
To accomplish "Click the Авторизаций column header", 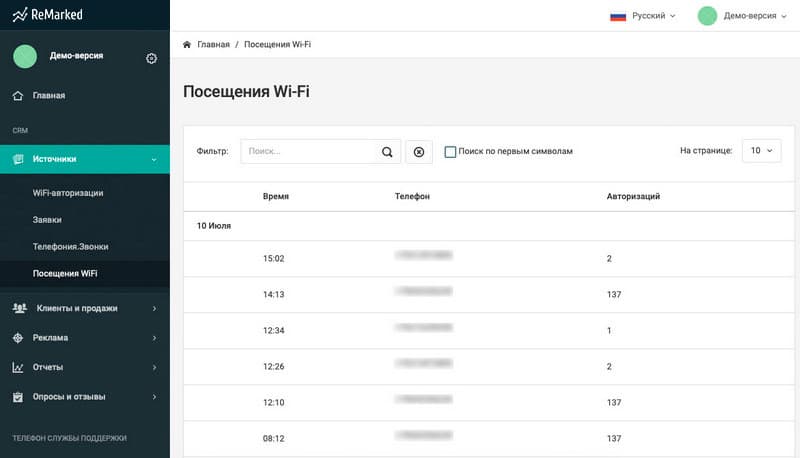I will tap(633, 196).
